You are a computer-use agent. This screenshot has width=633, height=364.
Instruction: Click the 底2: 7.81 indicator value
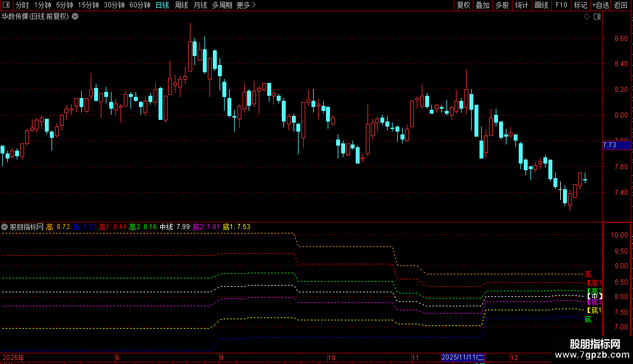point(206,227)
